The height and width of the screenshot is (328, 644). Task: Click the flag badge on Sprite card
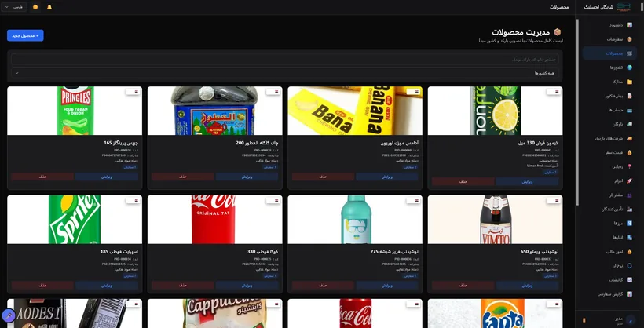tap(133, 201)
